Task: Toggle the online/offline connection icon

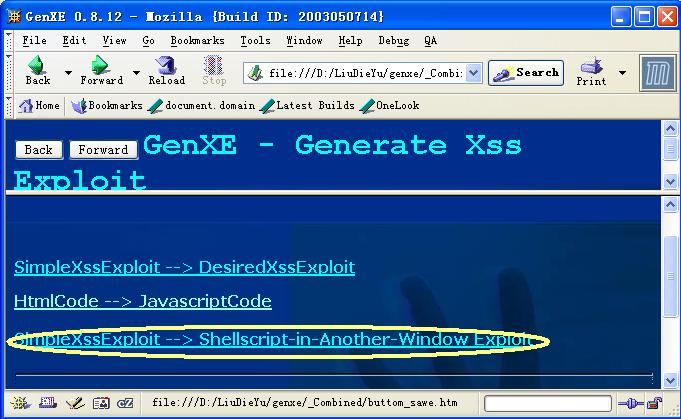Action: pos(630,403)
